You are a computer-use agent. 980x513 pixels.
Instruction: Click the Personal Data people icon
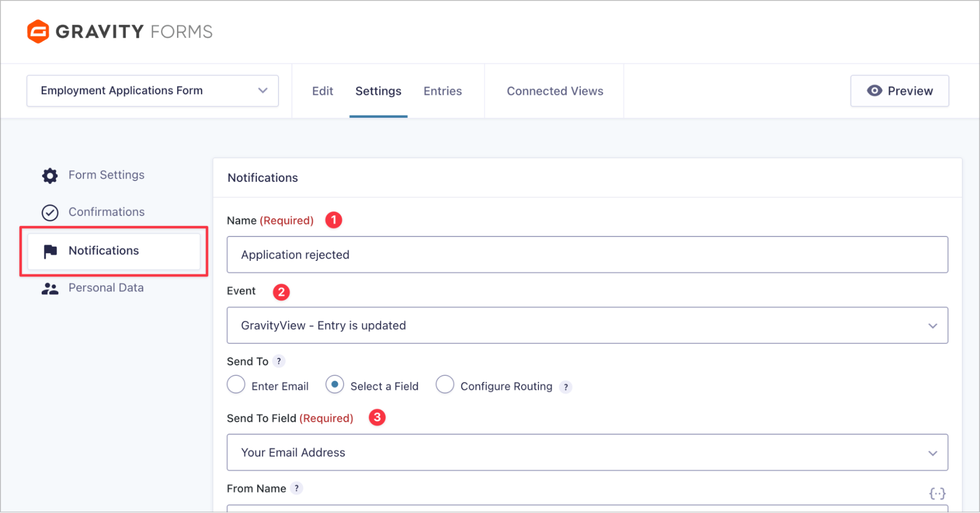pyautogui.click(x=50, y=288)
